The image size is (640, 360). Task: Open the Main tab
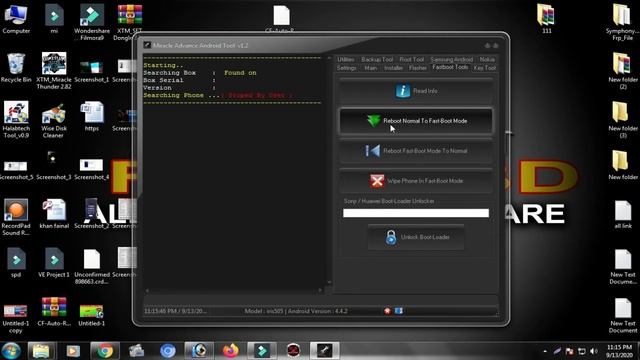[x=371, y=68]
